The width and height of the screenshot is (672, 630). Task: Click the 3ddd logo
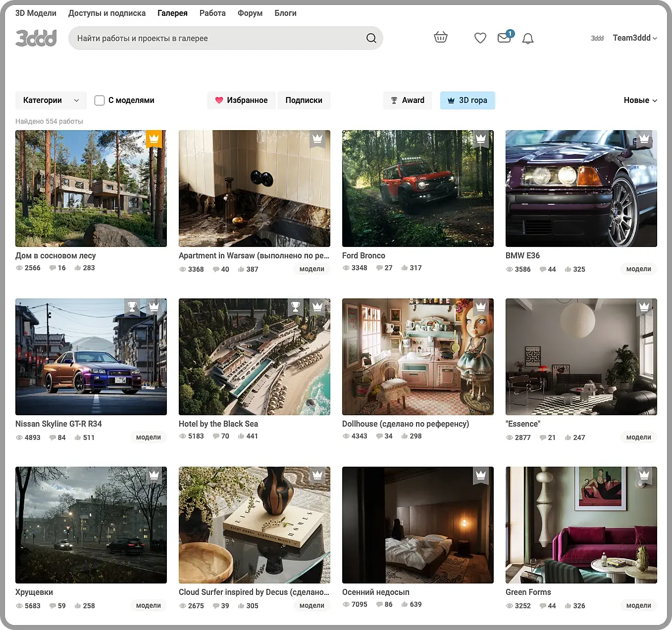point(36,38)
